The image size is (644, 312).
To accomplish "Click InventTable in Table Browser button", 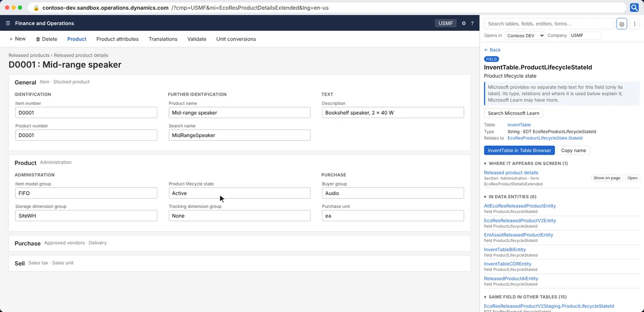I will (519, 150).
